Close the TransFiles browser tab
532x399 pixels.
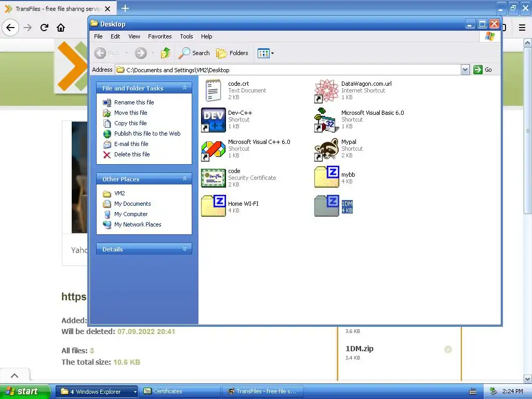[108, 9]
